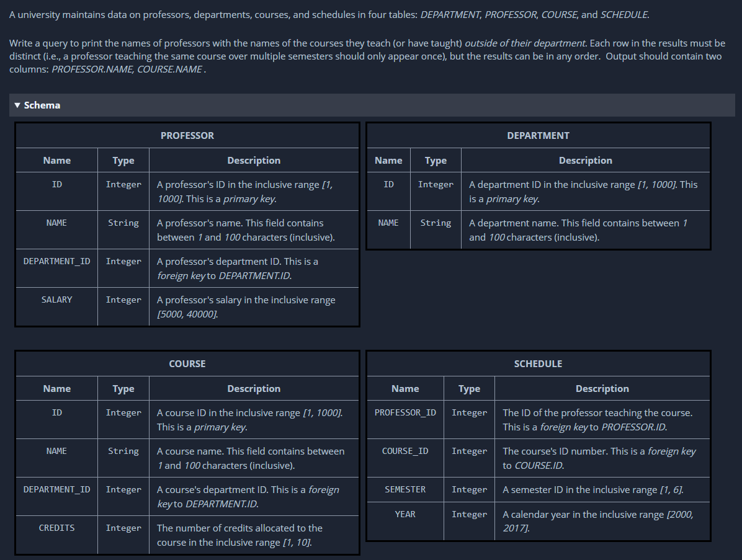
Task: Click the COURSE_ID field name
Action: pyautogui.click(x=406, y=451)
